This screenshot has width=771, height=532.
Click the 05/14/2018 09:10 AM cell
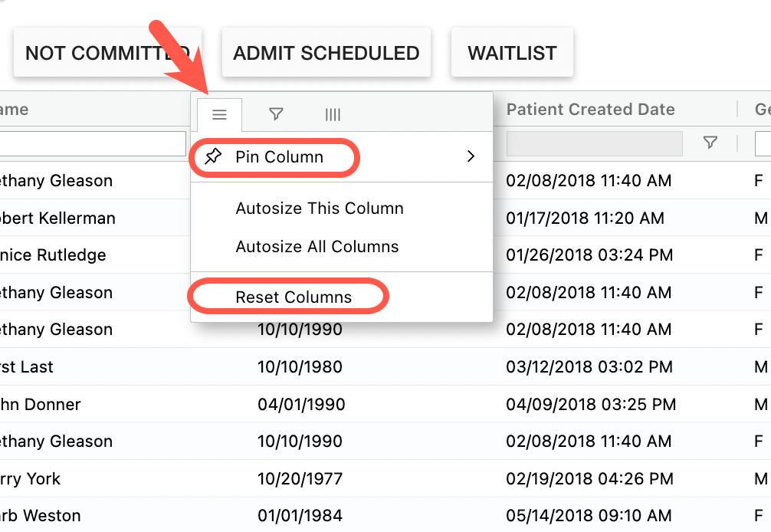click(x=589, y=516)
